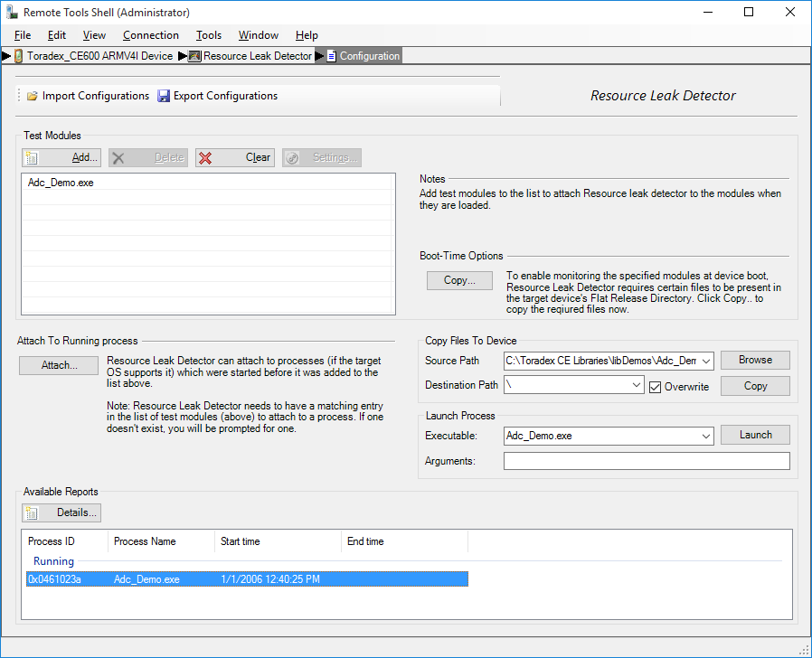This screenshot has height=658, width=812.
Task: Click the window resize grip icon
Action: click(x=804, y=650)
